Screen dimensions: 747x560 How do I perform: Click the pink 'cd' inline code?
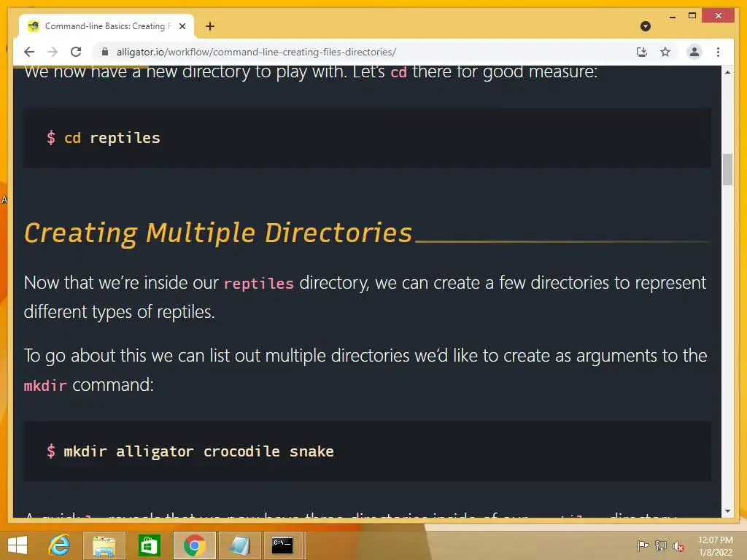(399, 72)
